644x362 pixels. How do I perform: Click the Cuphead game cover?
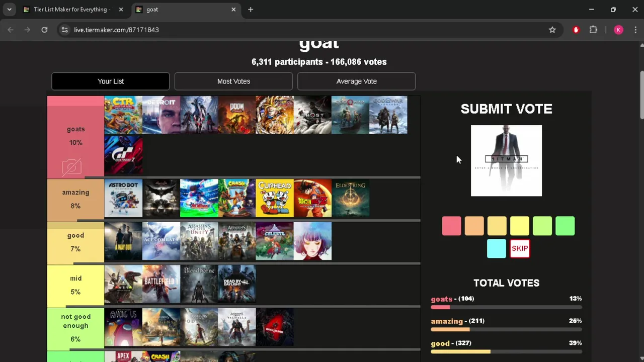[275, 198]
